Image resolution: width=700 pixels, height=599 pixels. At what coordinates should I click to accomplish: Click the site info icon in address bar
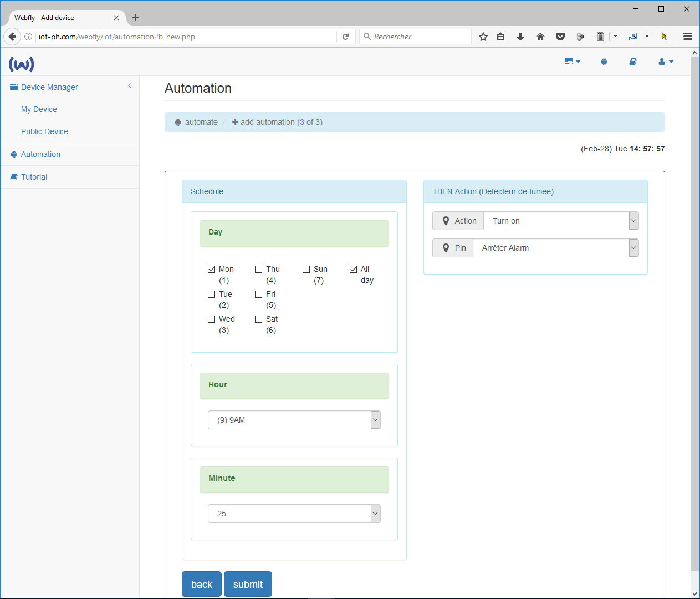click(28, 37)
